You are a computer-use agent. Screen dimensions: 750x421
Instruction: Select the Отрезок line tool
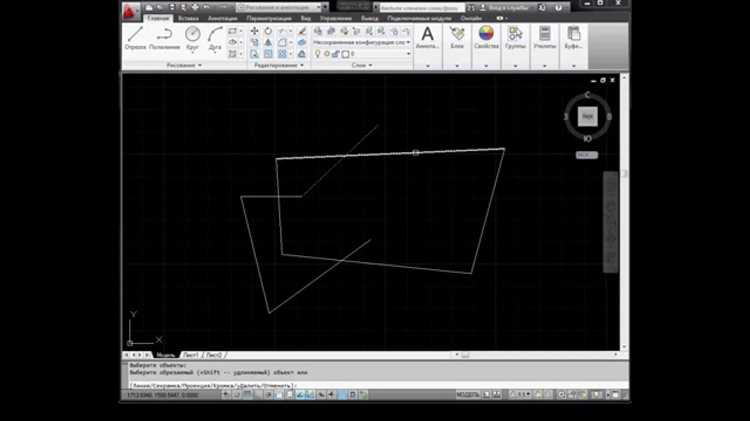(x=135, y=38)
